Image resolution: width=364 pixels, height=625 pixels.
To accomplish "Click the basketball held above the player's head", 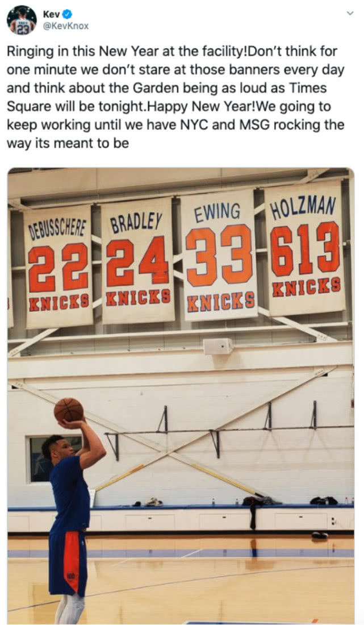I will tap(69, 410).
